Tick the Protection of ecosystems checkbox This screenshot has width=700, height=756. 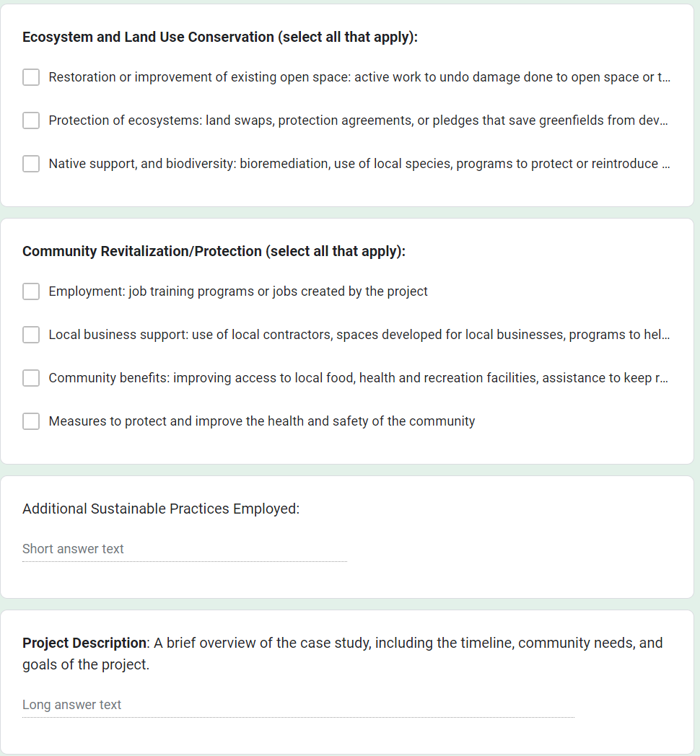31,120
